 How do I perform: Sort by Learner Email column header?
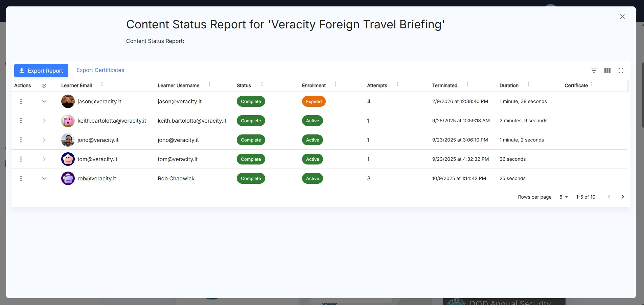[x=76, y=85]
